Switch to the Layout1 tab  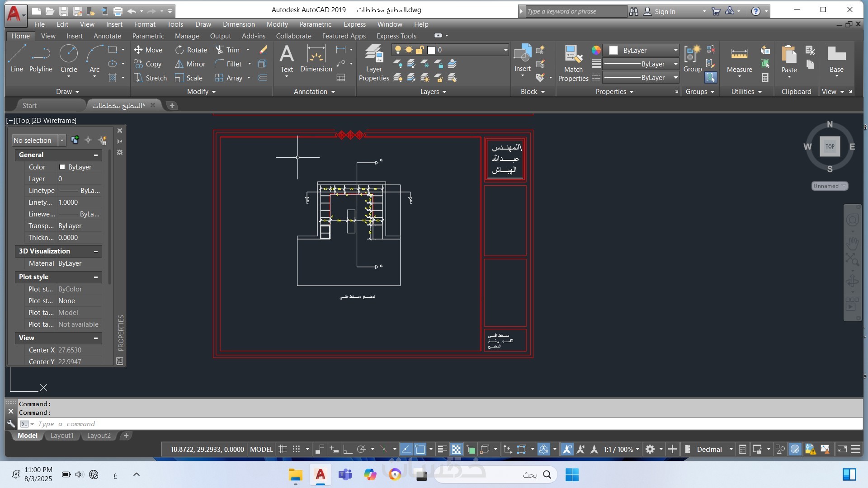(62, 436)
